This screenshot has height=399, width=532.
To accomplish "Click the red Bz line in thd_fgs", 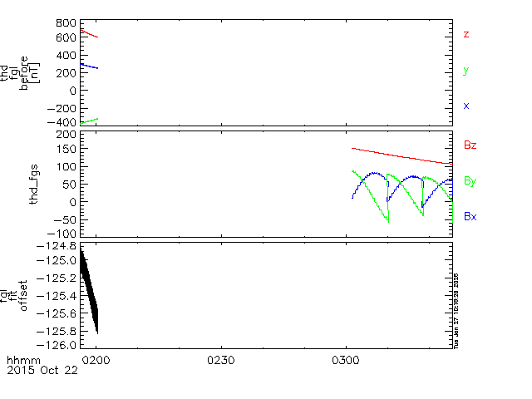I will 402,156.
